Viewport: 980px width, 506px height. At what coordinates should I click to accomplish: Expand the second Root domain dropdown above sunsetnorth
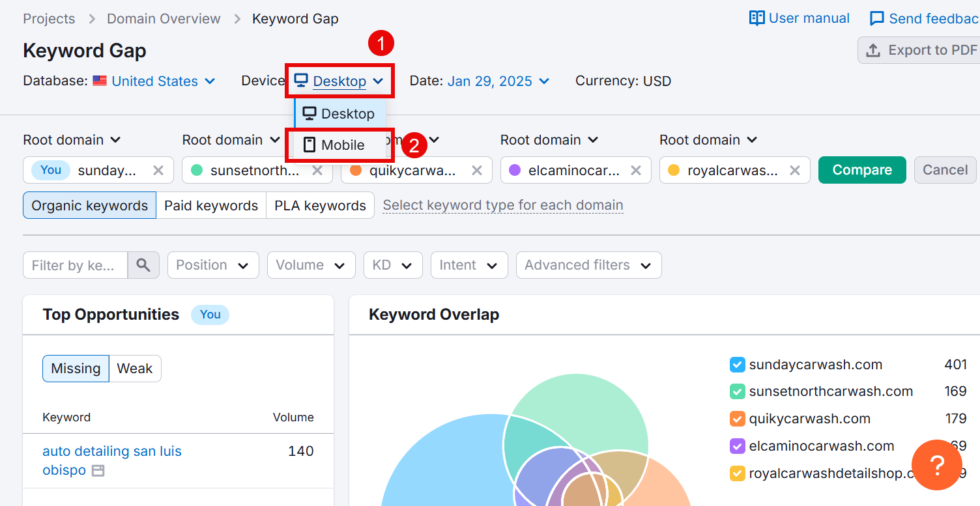click(231, 140)
